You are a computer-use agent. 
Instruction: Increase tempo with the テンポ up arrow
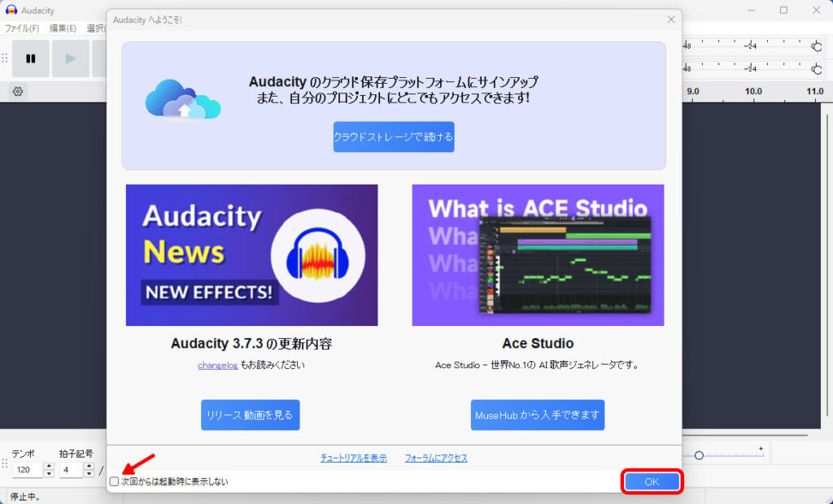[x=49, y=467]
